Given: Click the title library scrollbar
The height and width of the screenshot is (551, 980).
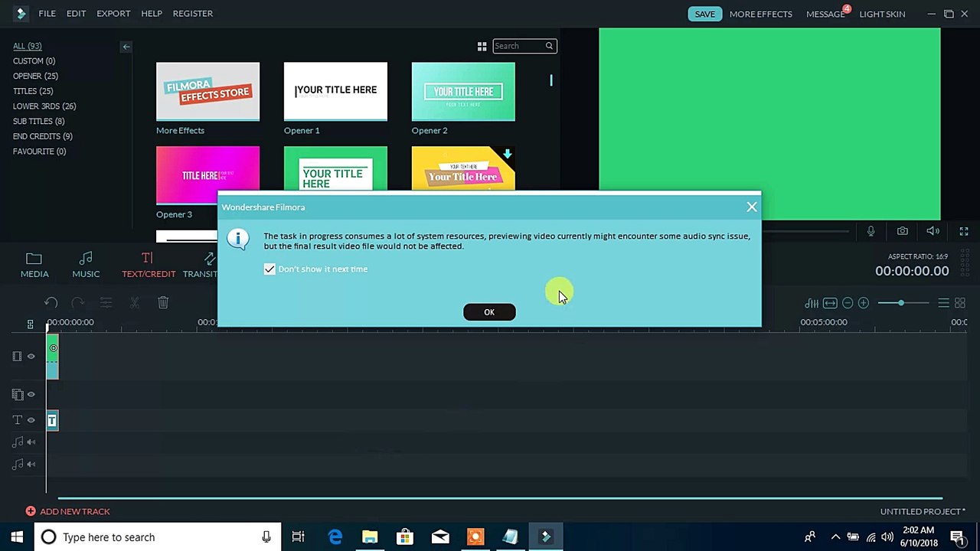Looking at the screenshot, I should (x=550, y=80).
